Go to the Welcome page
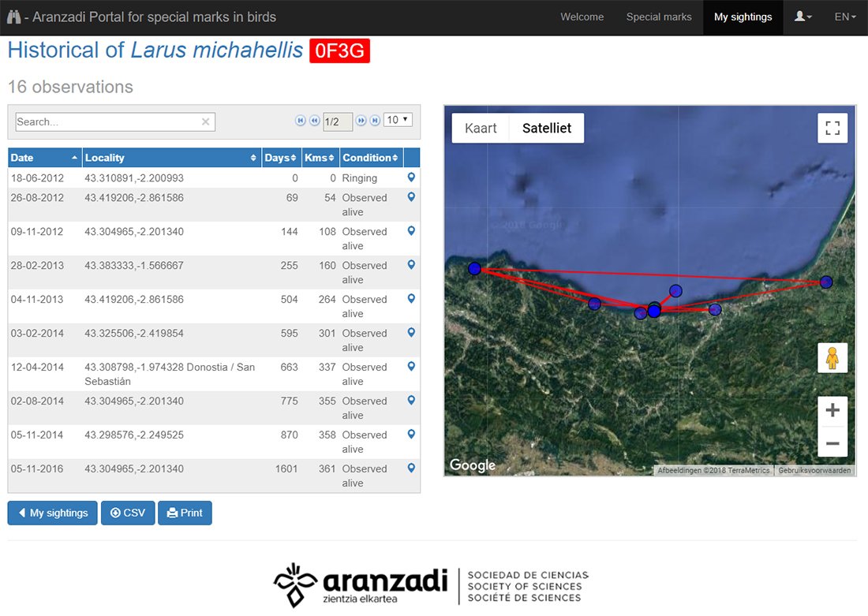The image size is (868, 616). tap(582, 17)
